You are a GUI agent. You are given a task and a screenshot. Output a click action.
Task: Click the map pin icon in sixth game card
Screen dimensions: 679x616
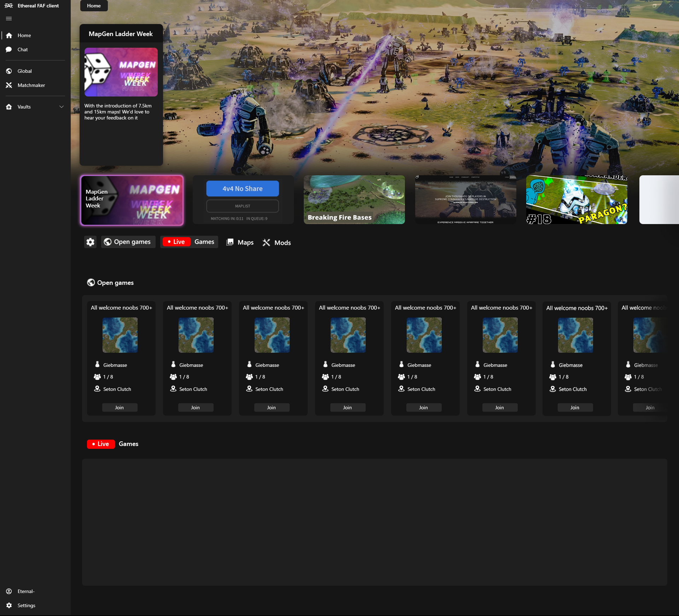477,389
